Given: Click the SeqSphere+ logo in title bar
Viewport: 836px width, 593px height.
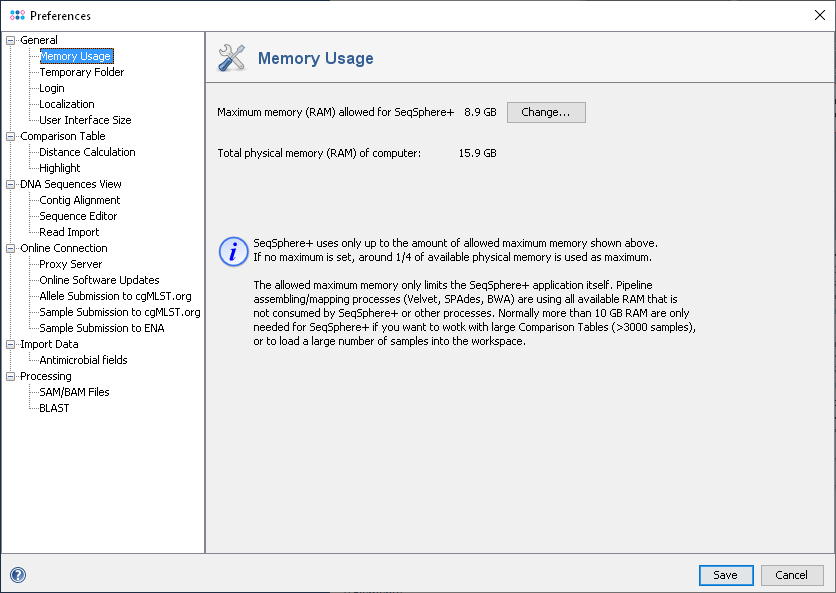Looking at the screenshot, I should (x=17, y=15).
